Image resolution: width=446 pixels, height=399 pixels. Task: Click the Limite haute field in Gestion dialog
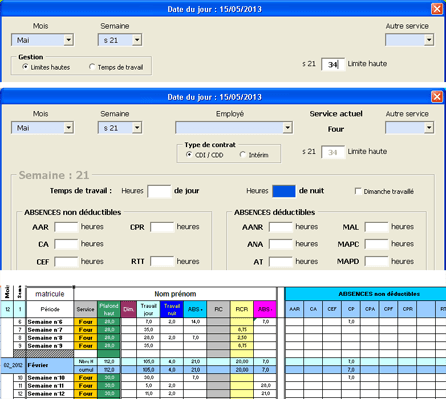point(333,64)
